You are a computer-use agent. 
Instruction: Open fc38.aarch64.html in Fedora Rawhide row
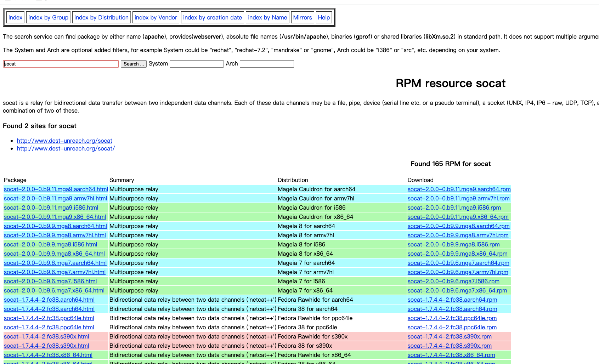[49, 300]
